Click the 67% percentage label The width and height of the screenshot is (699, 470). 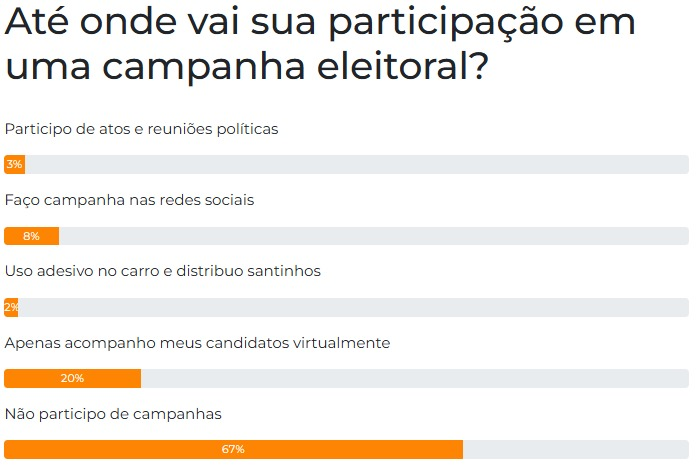(x=233, y=449)
